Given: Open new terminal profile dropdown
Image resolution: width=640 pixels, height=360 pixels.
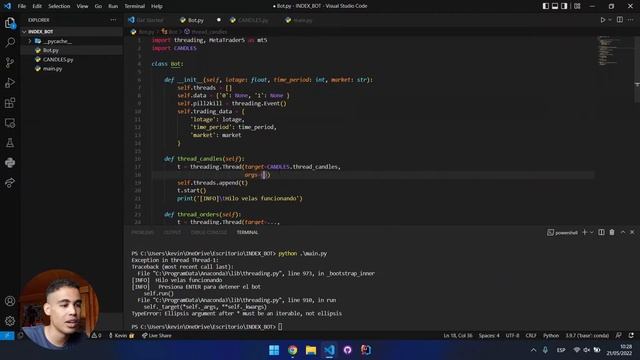Looking at the screenshot, I should (x=591, y=232).
